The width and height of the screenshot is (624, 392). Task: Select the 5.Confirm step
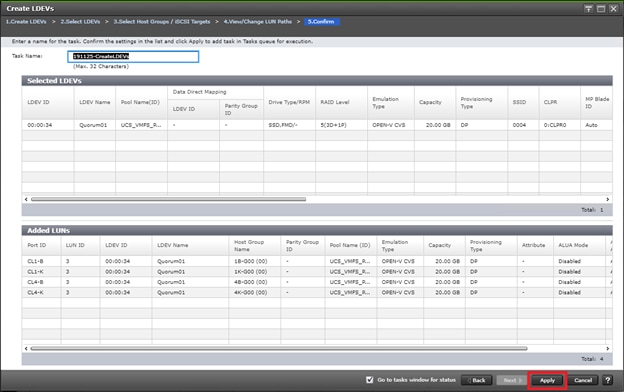click(x=322, y=21)
